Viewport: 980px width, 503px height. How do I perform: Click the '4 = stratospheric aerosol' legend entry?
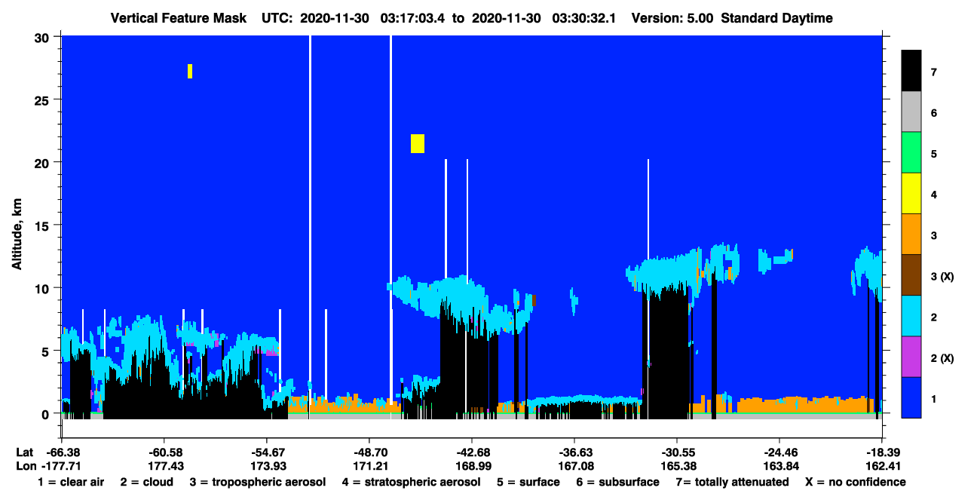coord(411,482)
